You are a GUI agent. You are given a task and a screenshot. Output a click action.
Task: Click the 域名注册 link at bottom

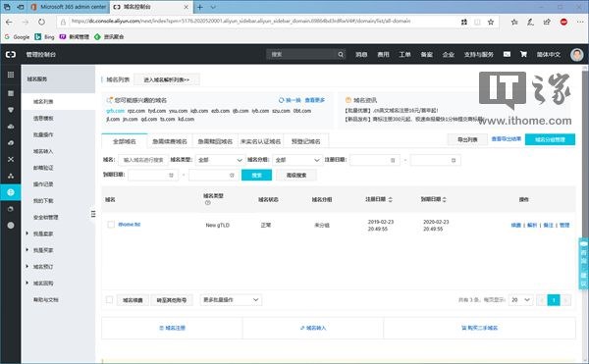(172, 328)
